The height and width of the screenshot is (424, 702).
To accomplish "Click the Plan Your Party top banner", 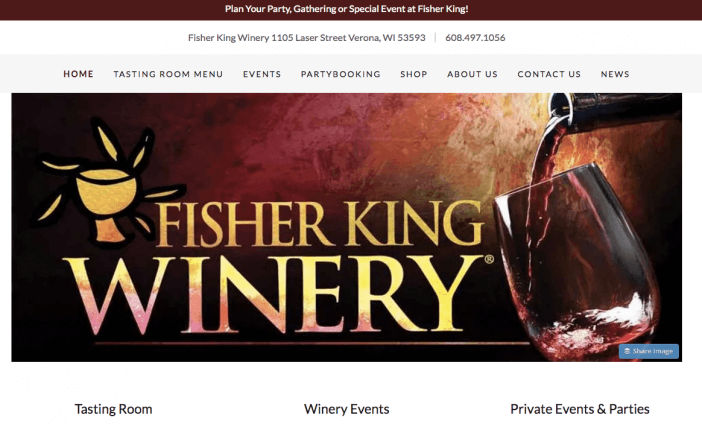I will [x=347, y=9].
